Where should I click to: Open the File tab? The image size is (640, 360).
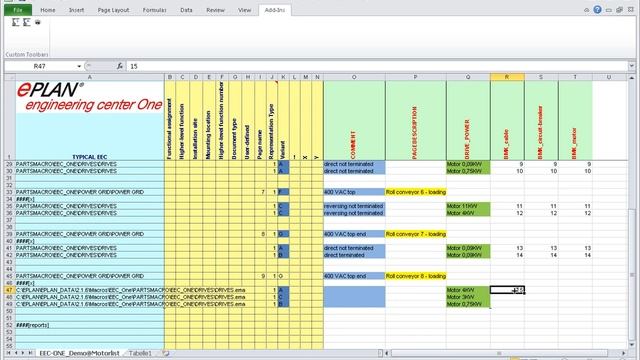(18, 10)
